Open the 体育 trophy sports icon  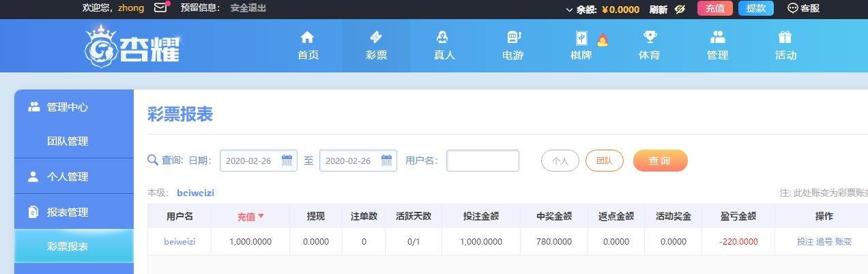(649, 38)
